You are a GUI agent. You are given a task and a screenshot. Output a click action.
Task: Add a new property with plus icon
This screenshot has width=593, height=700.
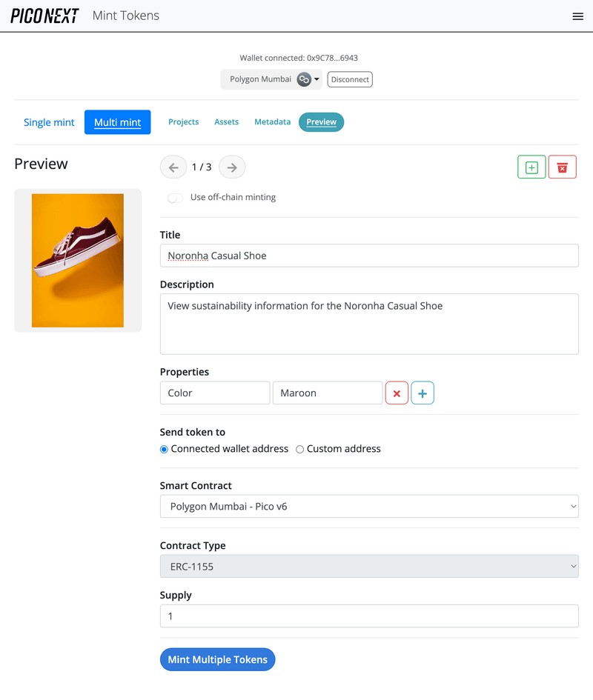[423, 393]
